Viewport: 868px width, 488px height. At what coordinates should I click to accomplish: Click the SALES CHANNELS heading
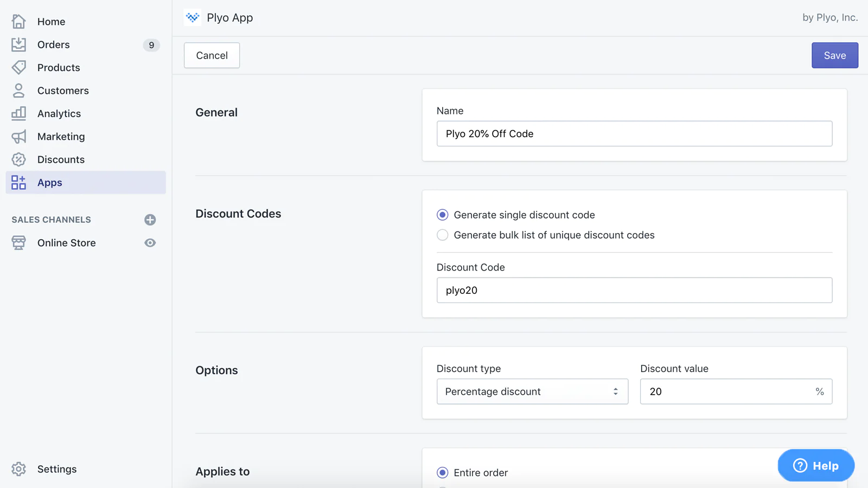pyautogui.click(x=52, y=220)
